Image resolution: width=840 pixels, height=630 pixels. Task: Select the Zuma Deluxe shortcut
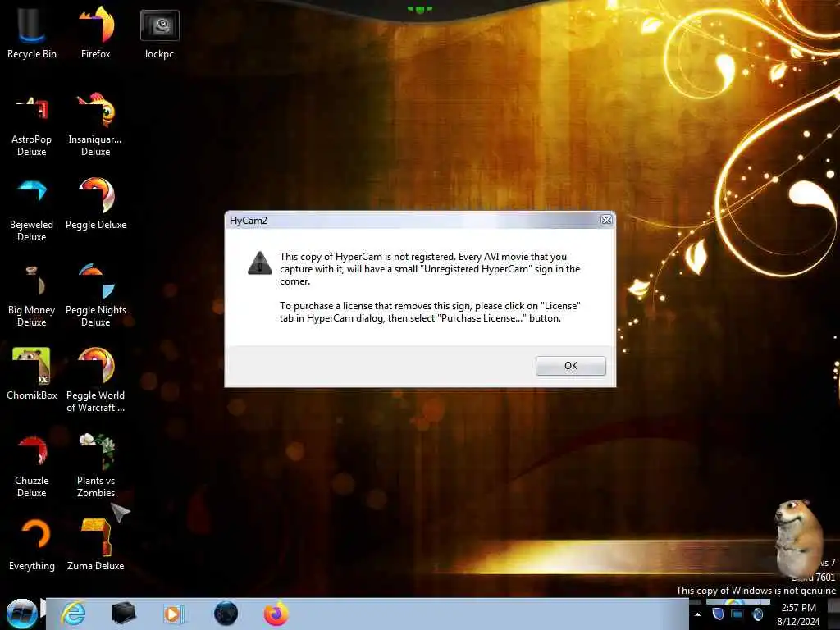coord(96,546)
